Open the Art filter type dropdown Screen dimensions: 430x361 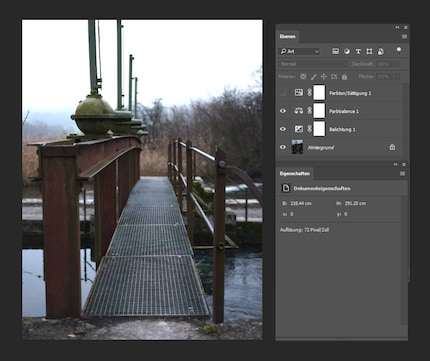pyautogui.click(x=300, y=51)
